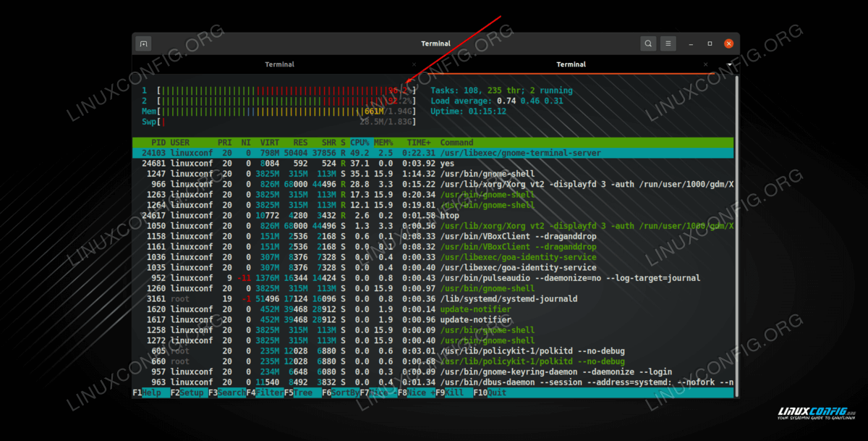Toggle F5 Tree view in htop
The width and height of the screenshot is (868, 441).
point(306,392)
